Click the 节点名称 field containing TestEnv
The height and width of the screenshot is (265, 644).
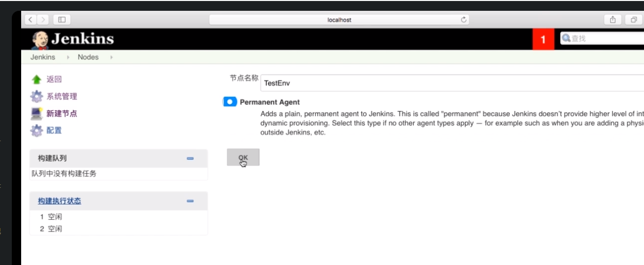point(452,83)
